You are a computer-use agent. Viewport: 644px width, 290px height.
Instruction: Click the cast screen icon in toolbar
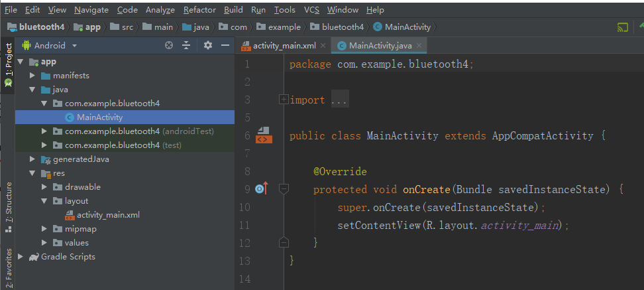(x=623, y=28)
